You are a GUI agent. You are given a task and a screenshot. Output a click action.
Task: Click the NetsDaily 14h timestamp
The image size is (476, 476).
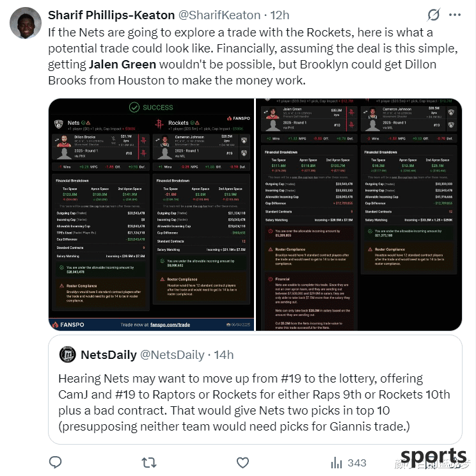click(x=224, y=354)
